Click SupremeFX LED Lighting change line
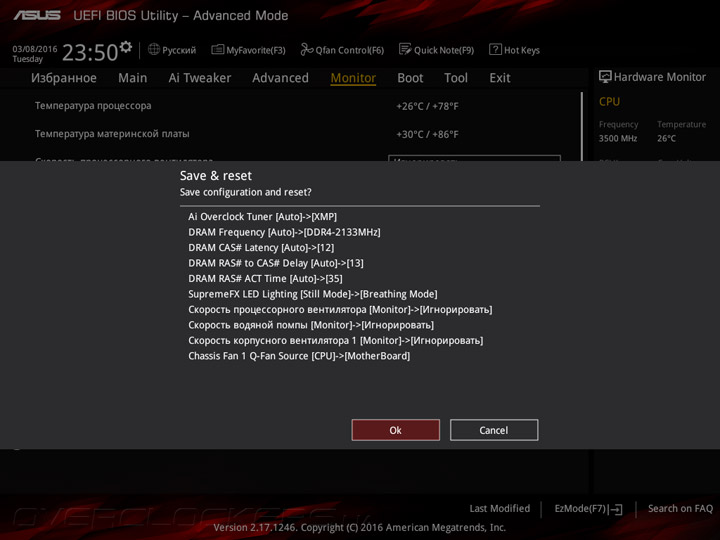Image resolution: width=720 pixels, height=540 pixels. tap(313, 294)
